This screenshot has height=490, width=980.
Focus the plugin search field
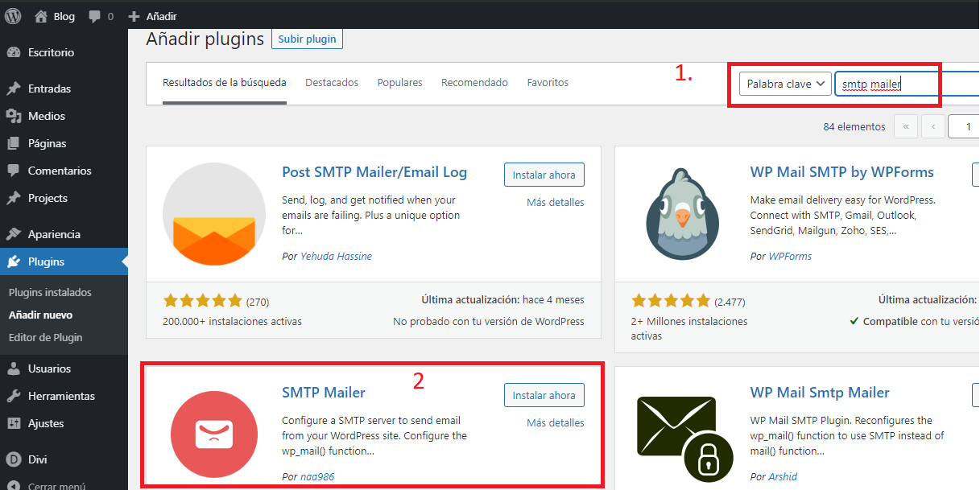click(x=907, y=84)
